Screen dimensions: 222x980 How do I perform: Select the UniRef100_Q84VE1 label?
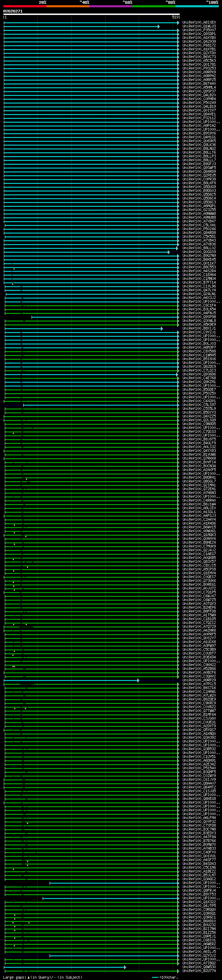click(x=199, y=114)
